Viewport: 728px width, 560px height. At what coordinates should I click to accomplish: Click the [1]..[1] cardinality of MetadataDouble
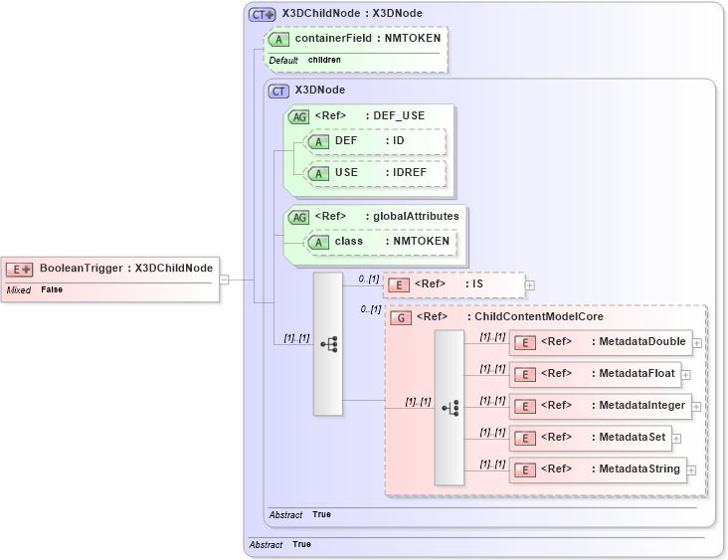[x=492, y=337]
